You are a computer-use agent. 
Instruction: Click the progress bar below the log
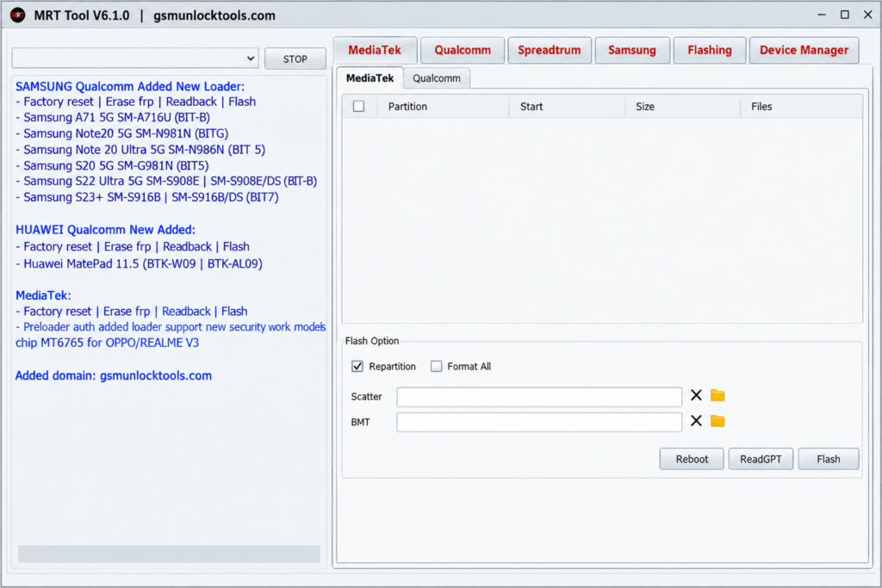[169, 554]
